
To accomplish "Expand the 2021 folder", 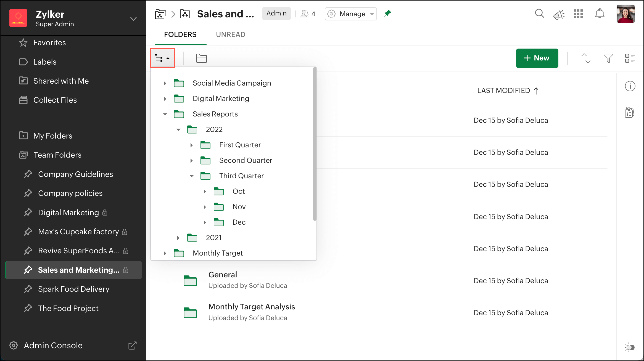I will (178, 237).
